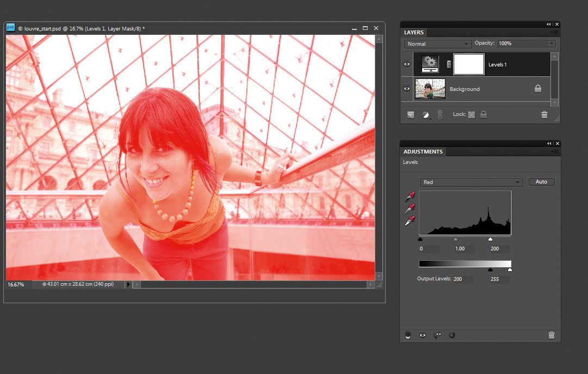Screen dimensions: 588x374
Task: Hide the Levels 1 layer visibility
Action: pos(406,64)
